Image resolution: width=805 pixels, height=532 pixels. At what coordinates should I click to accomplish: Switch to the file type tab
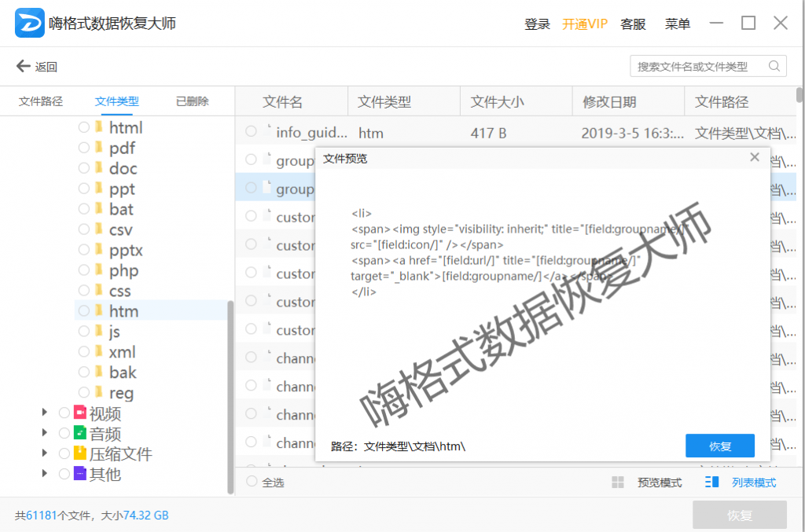116,101
